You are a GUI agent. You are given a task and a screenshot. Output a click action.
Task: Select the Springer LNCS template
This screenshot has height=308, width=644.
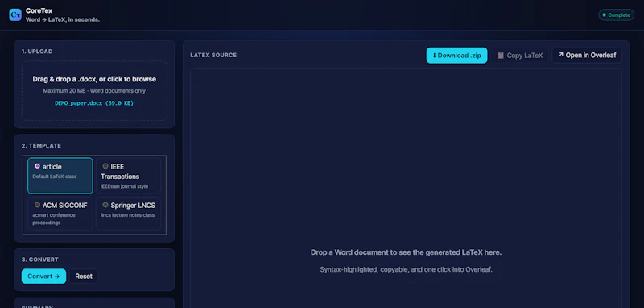point(128,214)
